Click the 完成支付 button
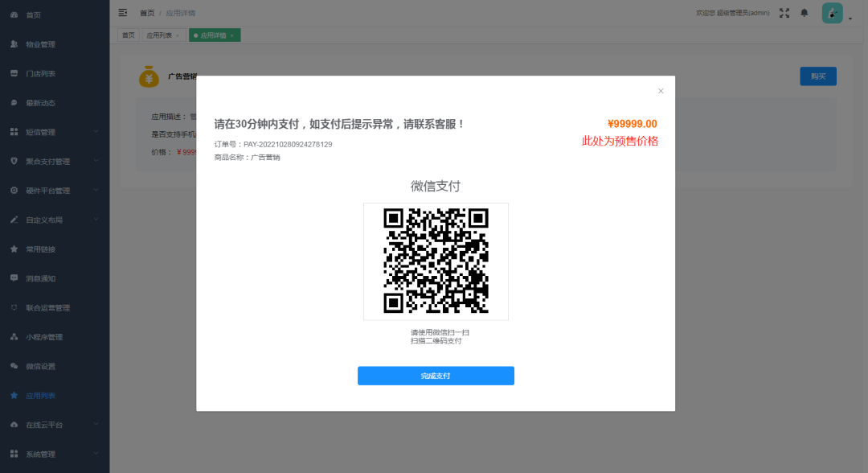868x473 pixels. [436, 376]
